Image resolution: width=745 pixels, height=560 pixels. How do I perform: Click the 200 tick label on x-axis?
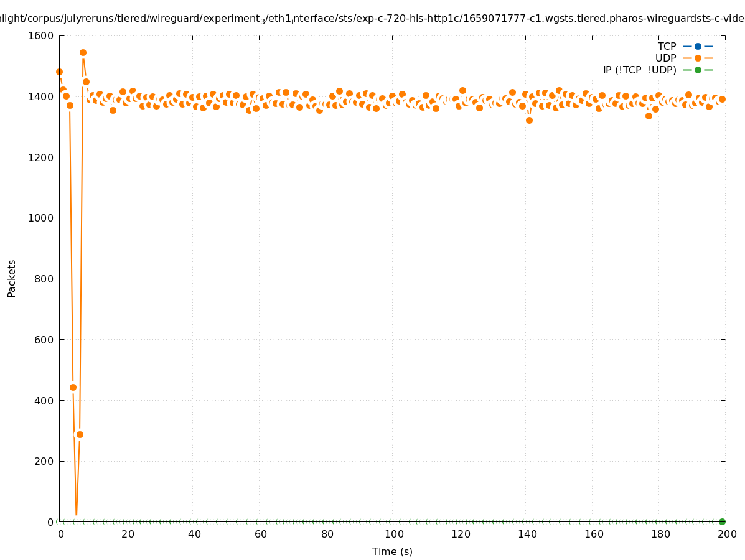(727, 534)
